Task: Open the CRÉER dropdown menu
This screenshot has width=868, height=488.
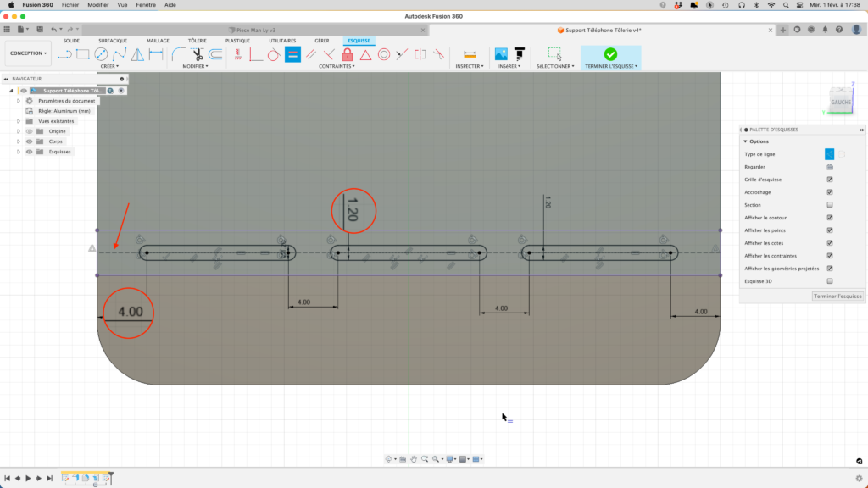Action: (x=109, y=66)
